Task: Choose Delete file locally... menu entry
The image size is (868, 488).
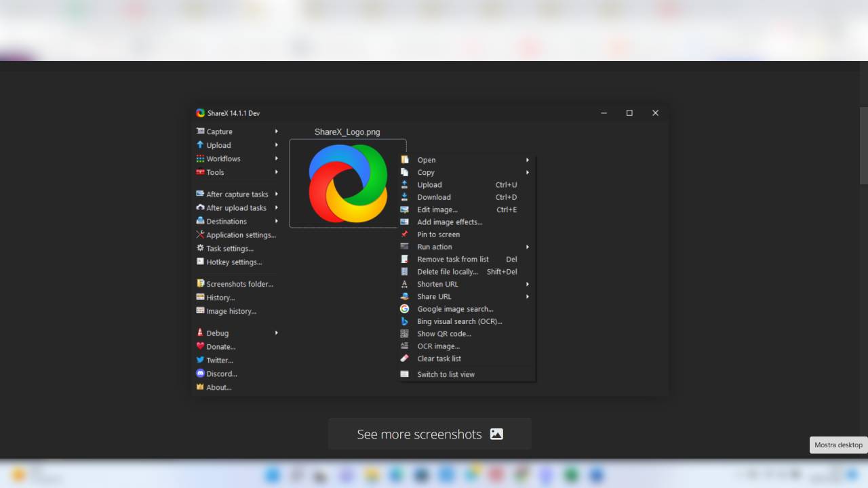Action: (447, 272)
